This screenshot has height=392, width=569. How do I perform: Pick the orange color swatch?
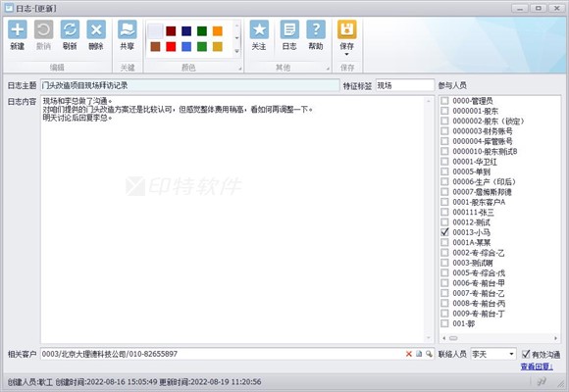pyautogui.click(x=218, y=30)
